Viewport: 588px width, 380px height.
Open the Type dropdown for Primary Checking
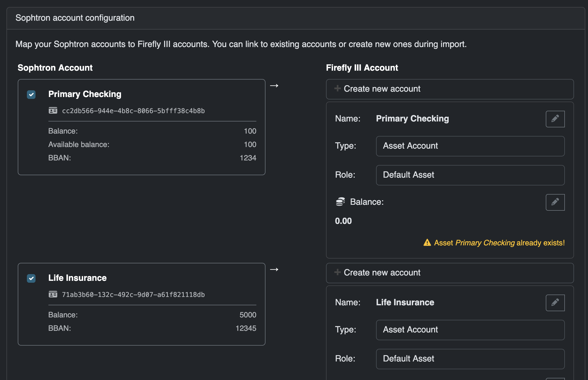(470, 146)
